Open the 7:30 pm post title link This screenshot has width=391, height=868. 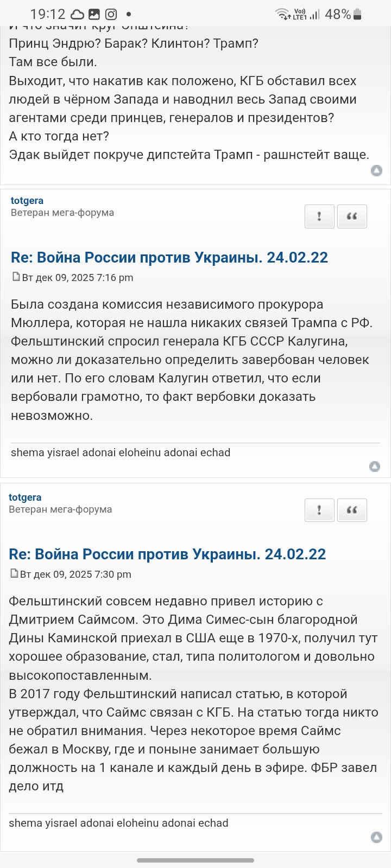167,554
